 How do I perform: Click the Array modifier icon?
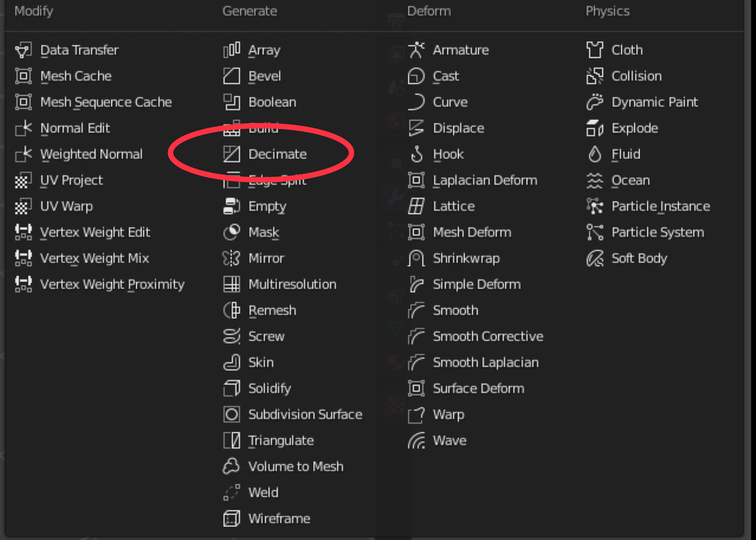(232, 50)
